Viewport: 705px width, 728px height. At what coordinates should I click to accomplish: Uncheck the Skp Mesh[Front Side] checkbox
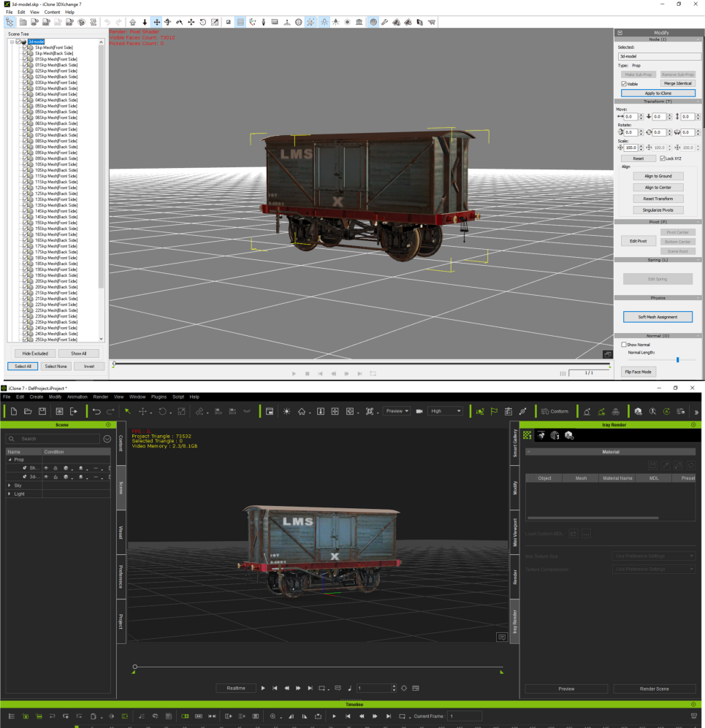(x=26, y=47)
